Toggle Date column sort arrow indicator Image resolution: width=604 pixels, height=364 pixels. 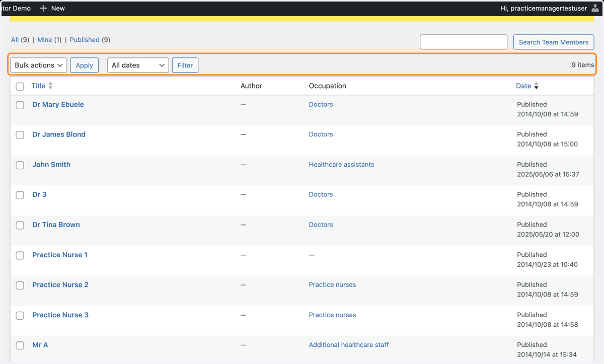coord(536,86)
